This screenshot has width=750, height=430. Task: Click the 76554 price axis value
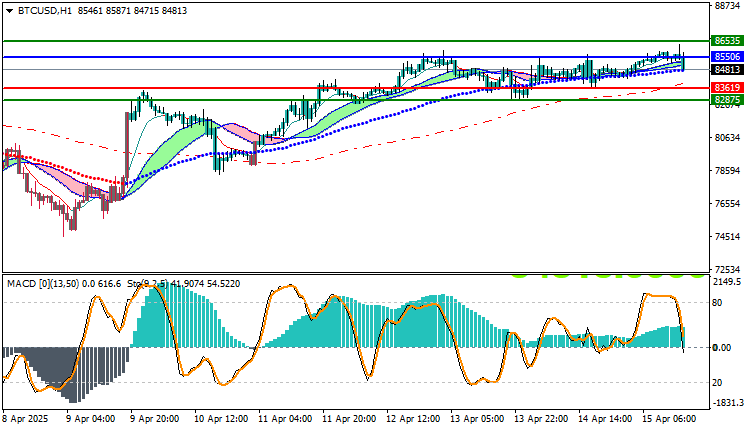pyautogui.click(x=727, y=204)
